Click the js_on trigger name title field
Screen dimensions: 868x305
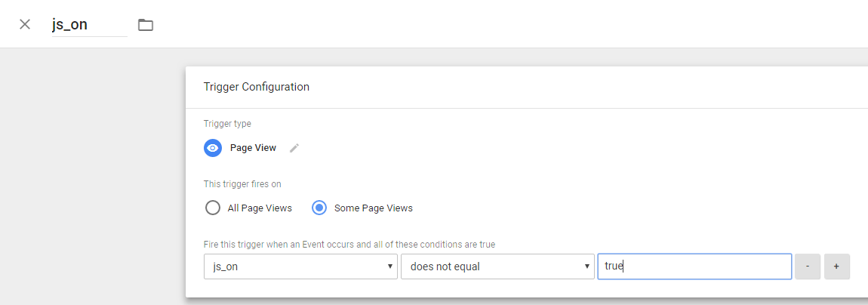click(90, 24)
